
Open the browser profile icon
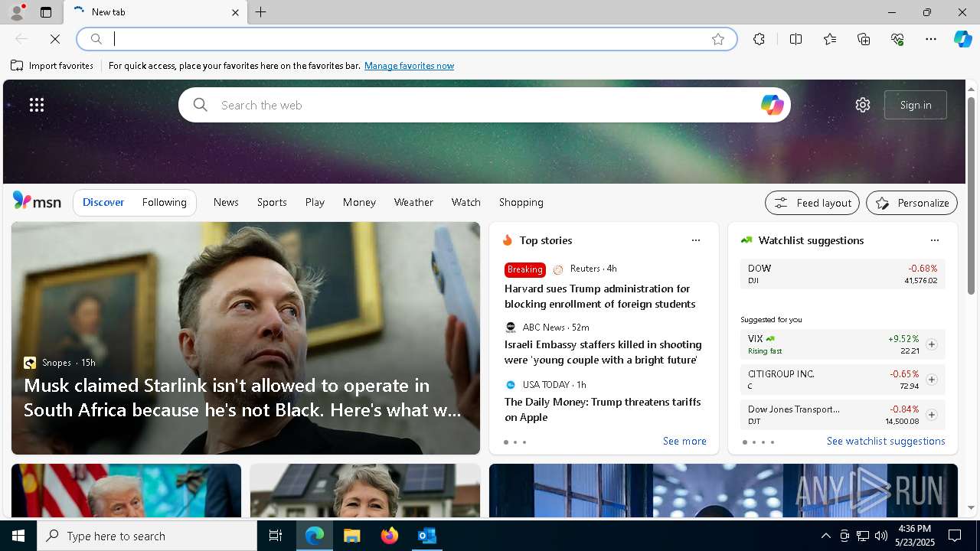click(16, 12)
